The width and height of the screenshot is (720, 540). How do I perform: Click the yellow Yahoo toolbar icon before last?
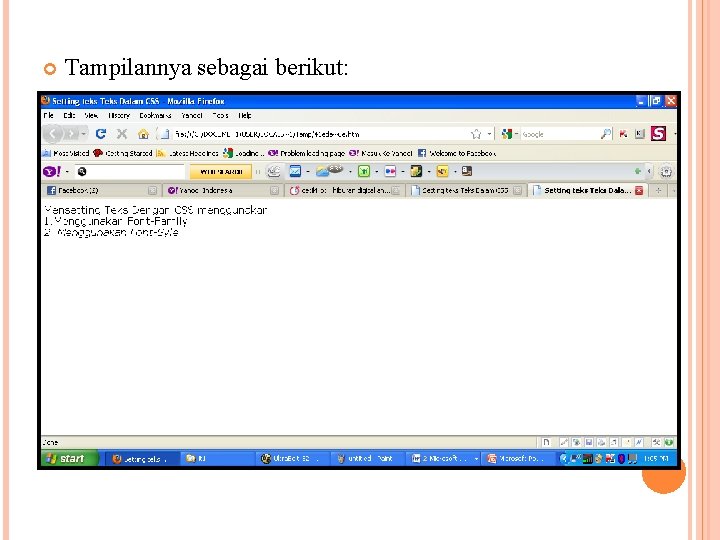click(x=442, y=171)
